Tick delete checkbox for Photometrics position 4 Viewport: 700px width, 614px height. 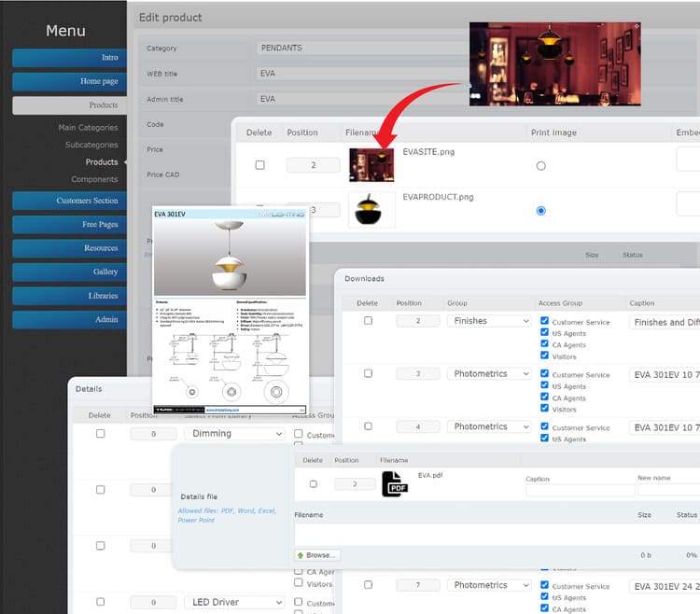tap(369, 426)
